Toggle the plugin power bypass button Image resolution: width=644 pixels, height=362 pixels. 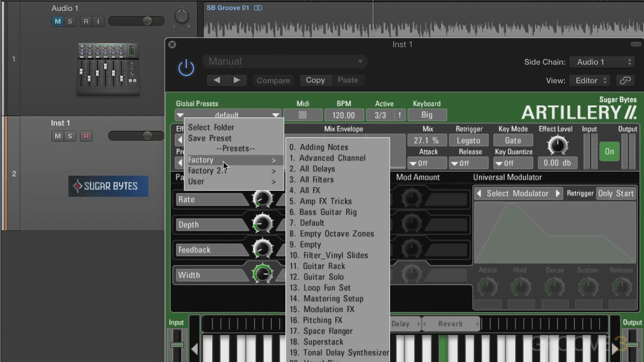186,68
